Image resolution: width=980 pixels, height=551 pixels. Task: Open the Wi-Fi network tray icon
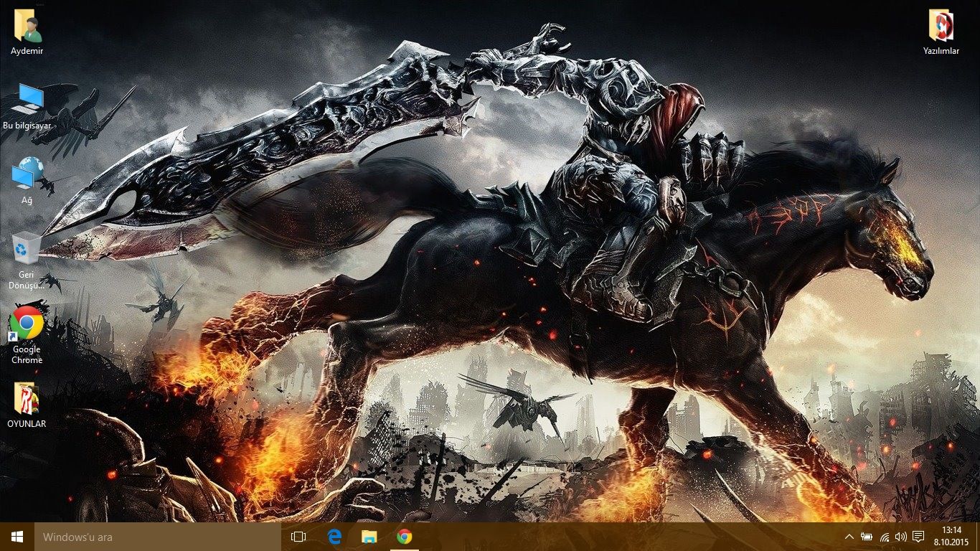point(884,537)
